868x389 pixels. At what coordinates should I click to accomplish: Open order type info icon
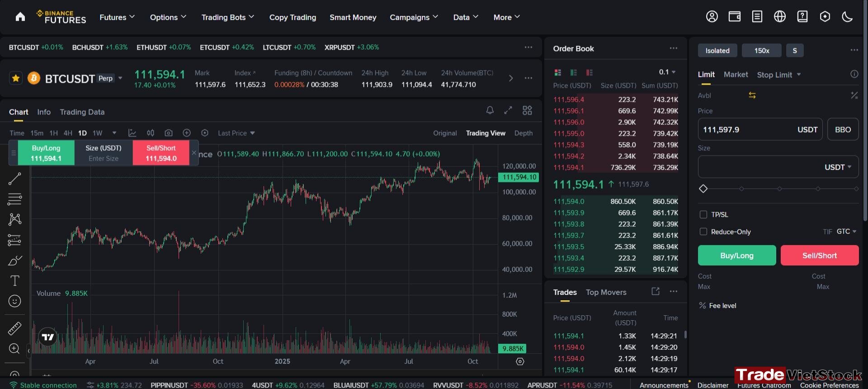point(854,74)
